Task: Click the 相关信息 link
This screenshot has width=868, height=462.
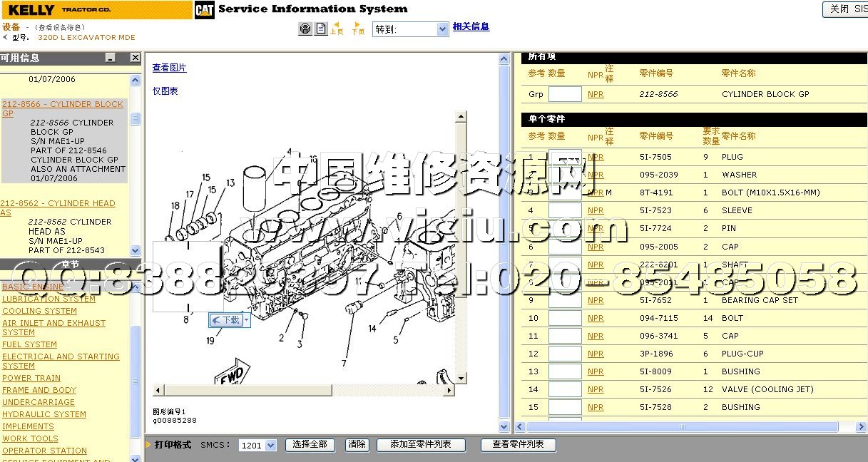Action: (x=471, y=26)
